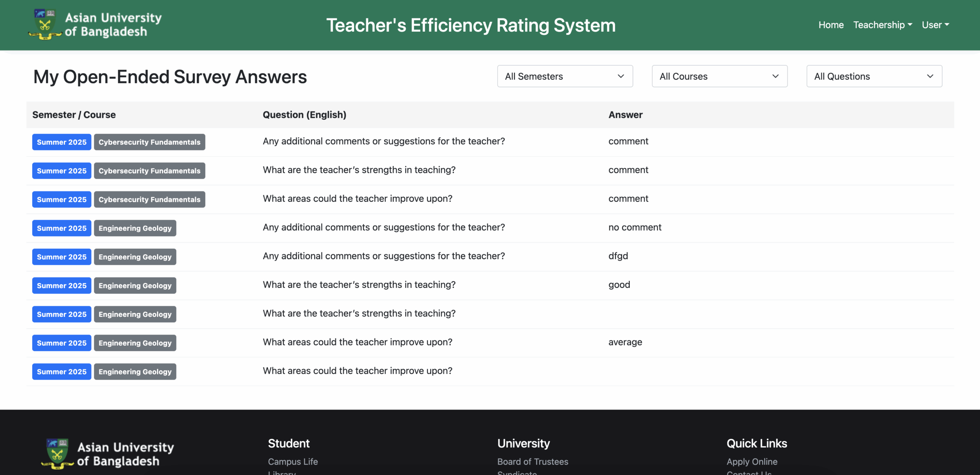The width and height of the screenshot is (980, 475).
Task: Click the Answer column header
Action: pyautogui.click(x=626, y=115)
